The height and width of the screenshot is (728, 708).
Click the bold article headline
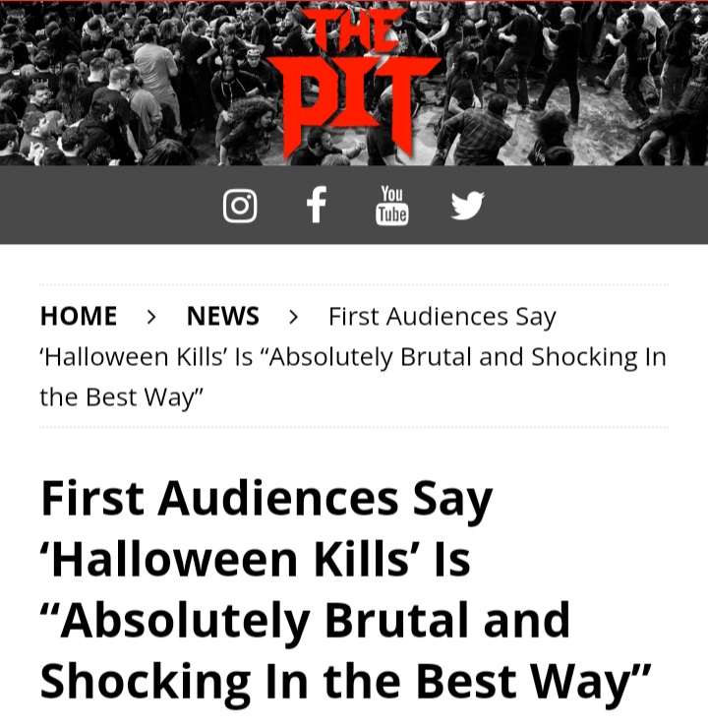tap(346, 589)
